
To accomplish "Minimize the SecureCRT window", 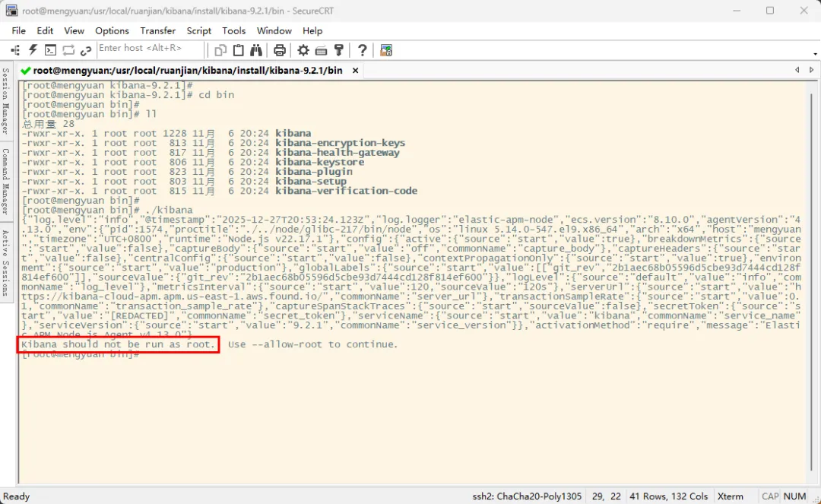I will click(x=737, y=11).
